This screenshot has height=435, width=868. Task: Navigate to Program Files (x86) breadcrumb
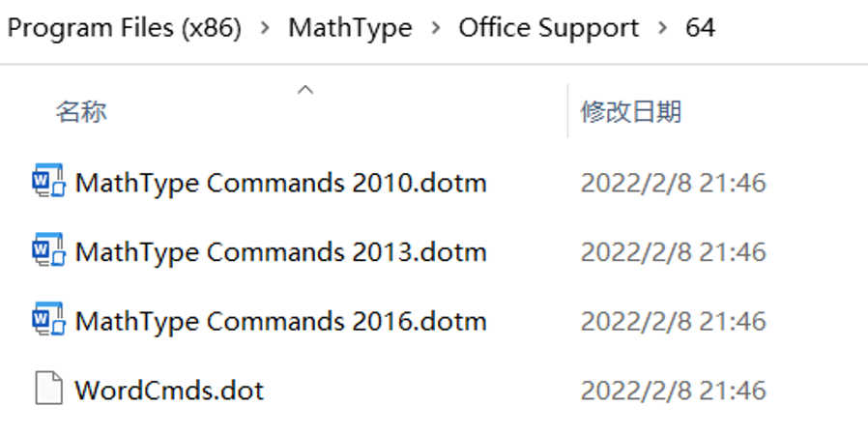(124, 27)
